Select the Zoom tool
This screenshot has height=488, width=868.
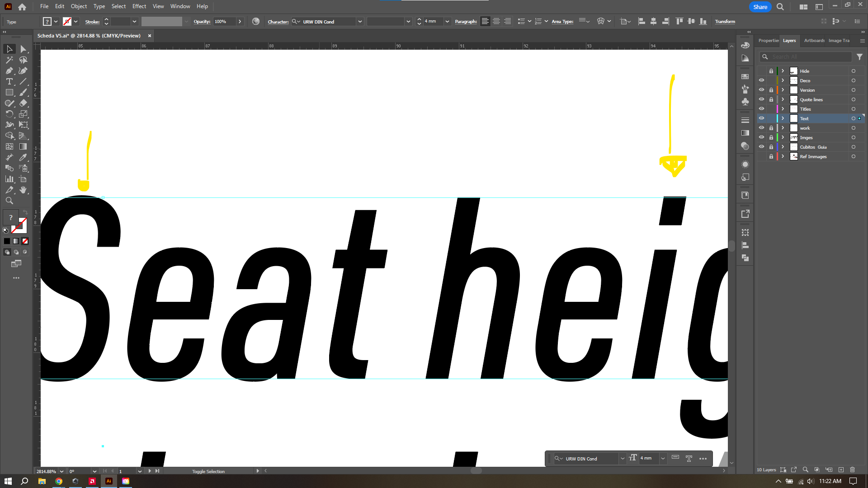[x=9, y=201]
